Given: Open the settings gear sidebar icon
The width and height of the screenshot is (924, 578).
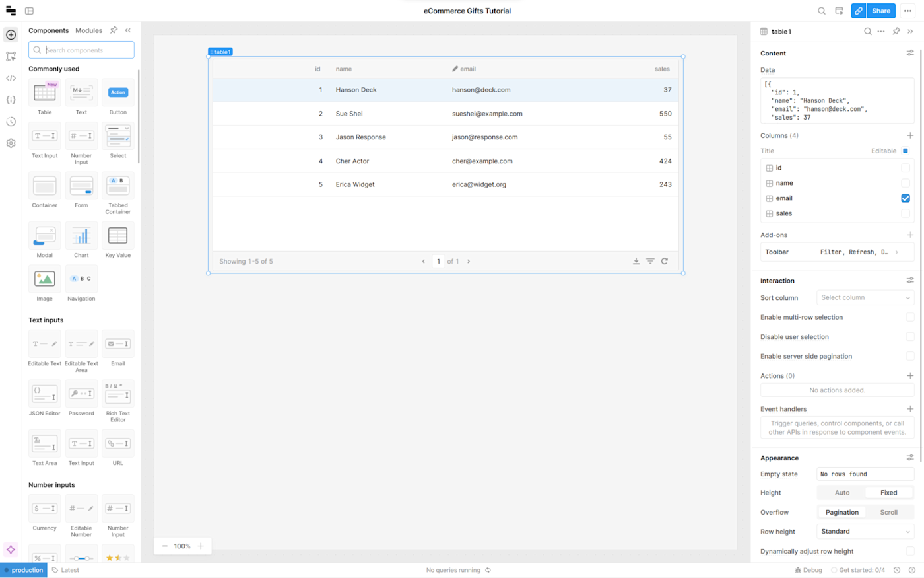Looking at the screenshot, I should pyautogui.click(x=11, y=143).
